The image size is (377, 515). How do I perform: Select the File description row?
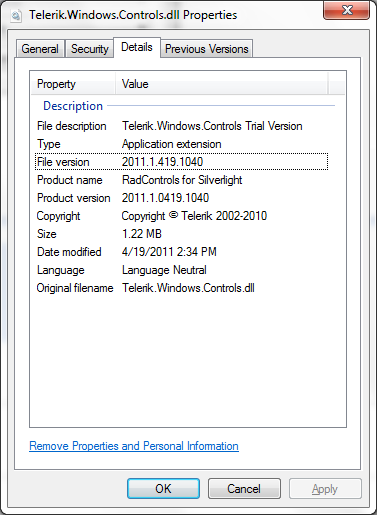(182, 126)
